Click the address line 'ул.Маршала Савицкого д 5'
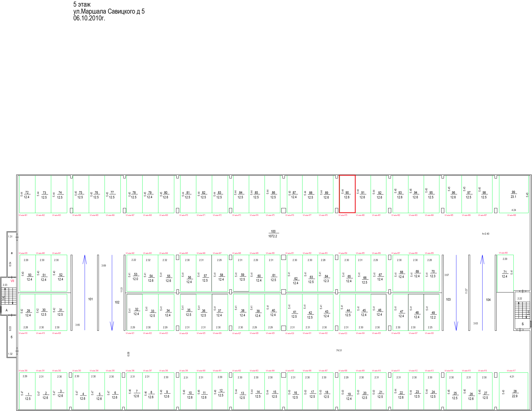 pos(109,11)
